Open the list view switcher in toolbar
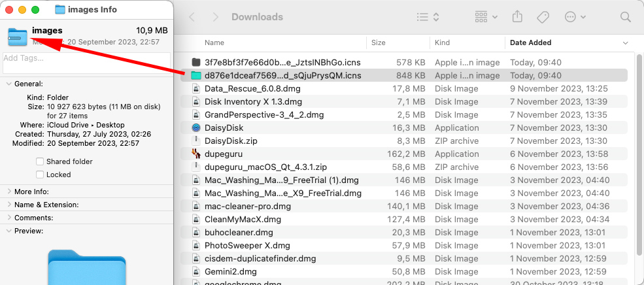 tap(428, 17)
